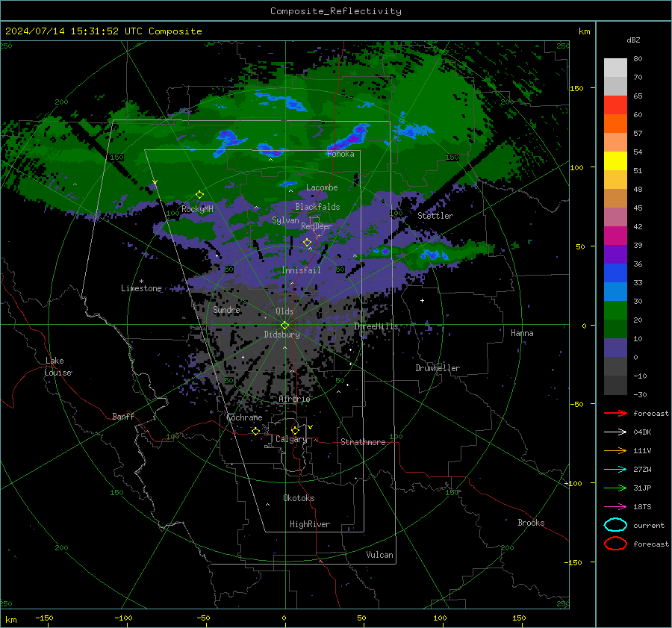The width and height of the screenshot is (672, 628).
Task: Select the Lacombe label on map
Action: point(322,187)
